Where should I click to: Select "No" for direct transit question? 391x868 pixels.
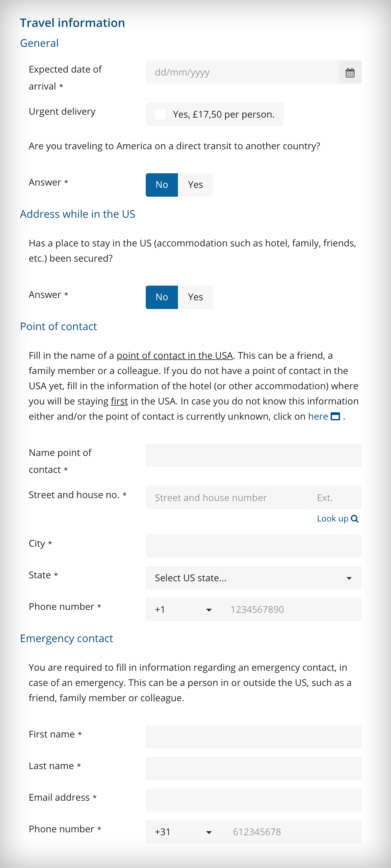(x=162, y=185)
